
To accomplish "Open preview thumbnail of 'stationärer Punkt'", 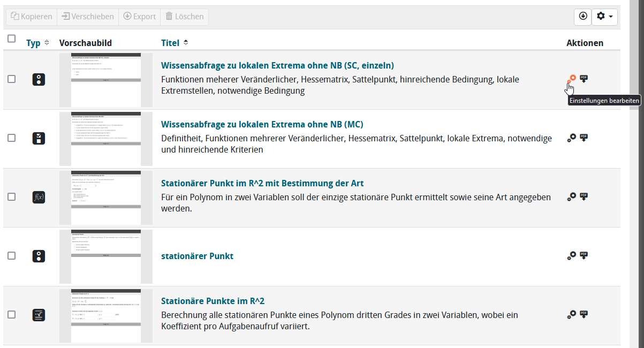I will pos(106,256).
